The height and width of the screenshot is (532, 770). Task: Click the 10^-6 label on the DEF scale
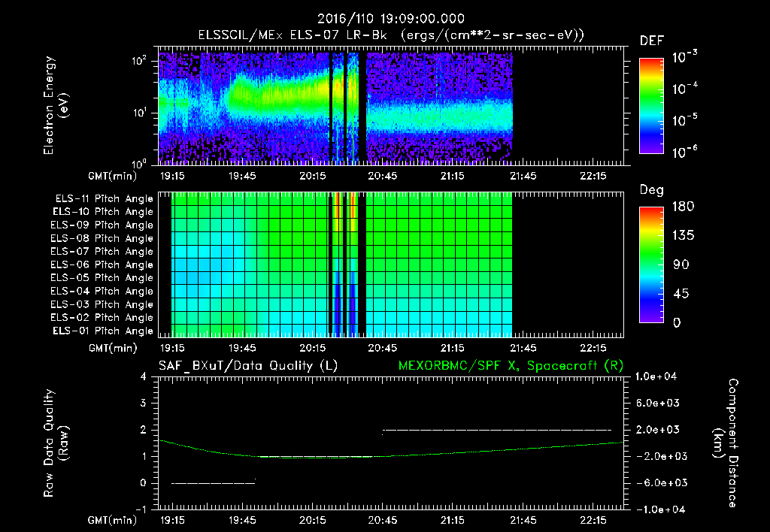pyautogui.click(x=684, y=152)
